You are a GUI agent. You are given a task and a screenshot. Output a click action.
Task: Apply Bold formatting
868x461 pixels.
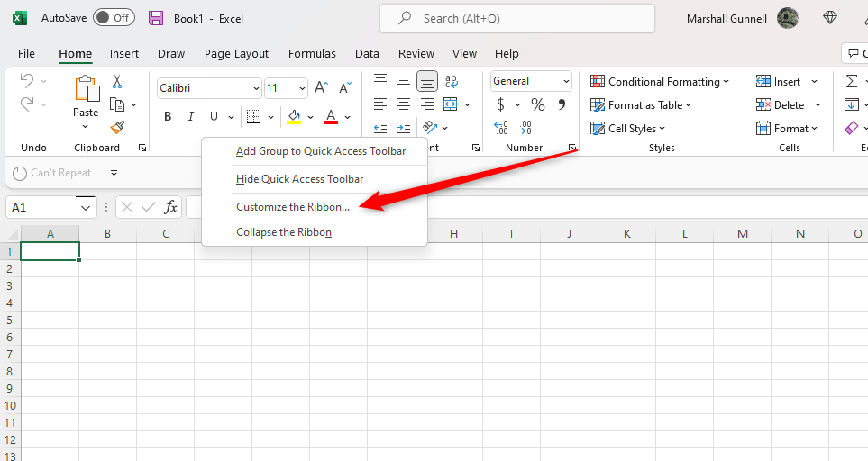coord(168,117)
